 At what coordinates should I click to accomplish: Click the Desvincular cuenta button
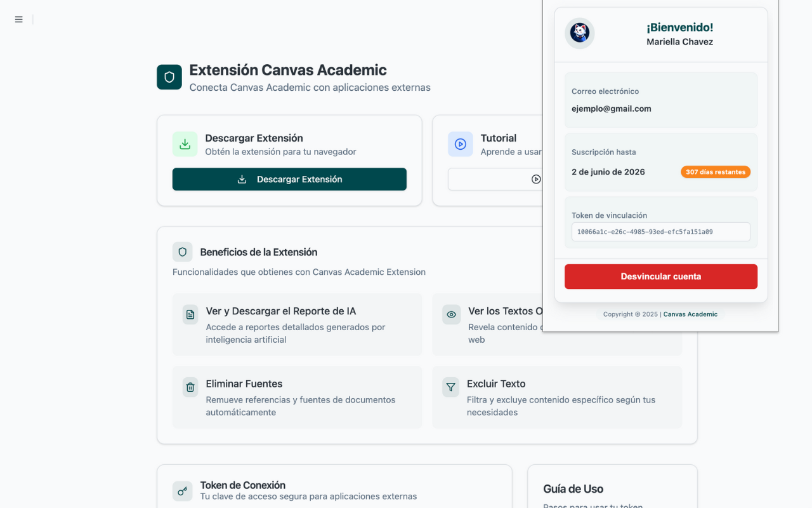660,276
